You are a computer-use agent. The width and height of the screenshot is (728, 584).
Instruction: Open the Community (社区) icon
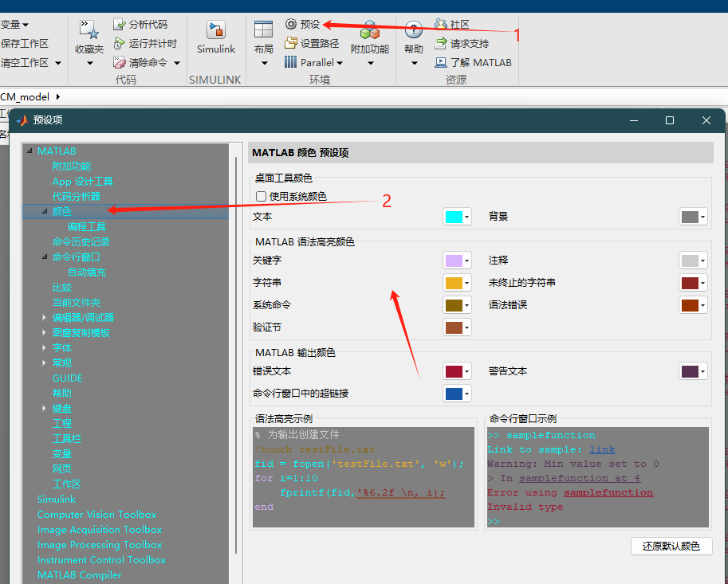pos(441,24)
